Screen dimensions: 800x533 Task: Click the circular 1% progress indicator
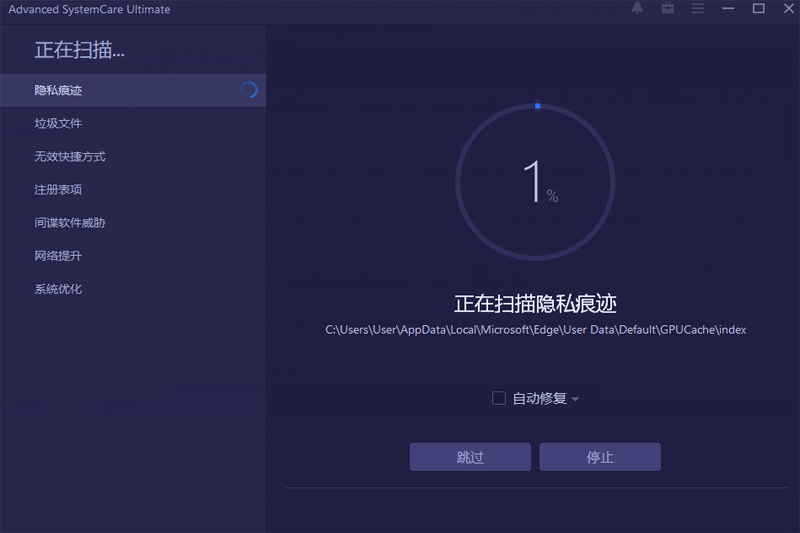pos(535,182)
